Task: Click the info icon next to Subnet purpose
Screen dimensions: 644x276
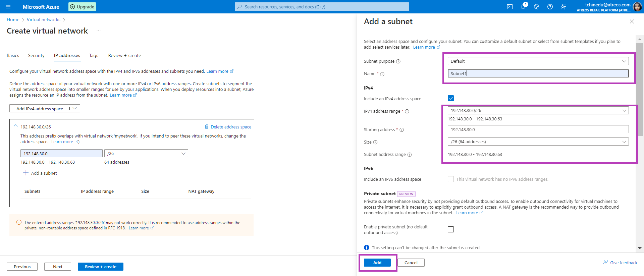Action: pyautogui.click(x=398, y=61)
